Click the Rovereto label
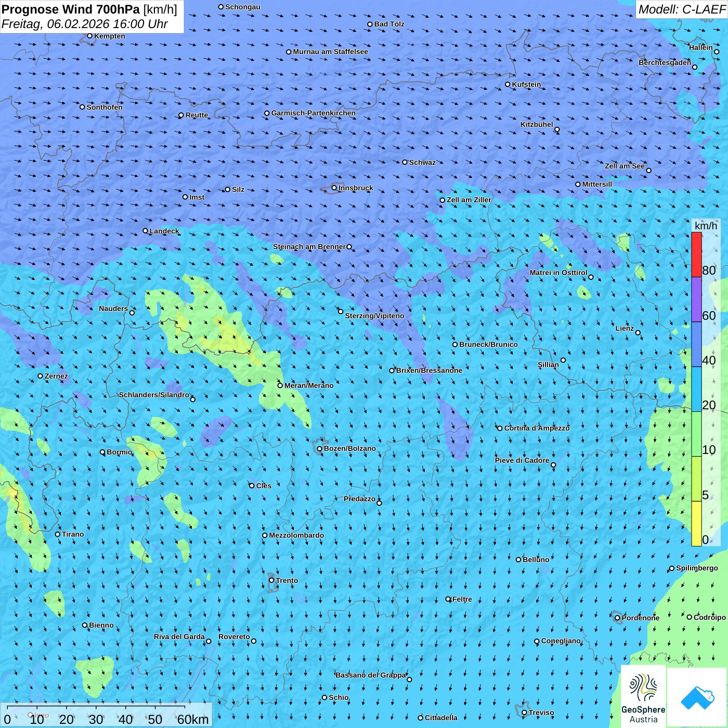Image resolution: width=728 pixels, height=728 pixels. tap(234, 636)
